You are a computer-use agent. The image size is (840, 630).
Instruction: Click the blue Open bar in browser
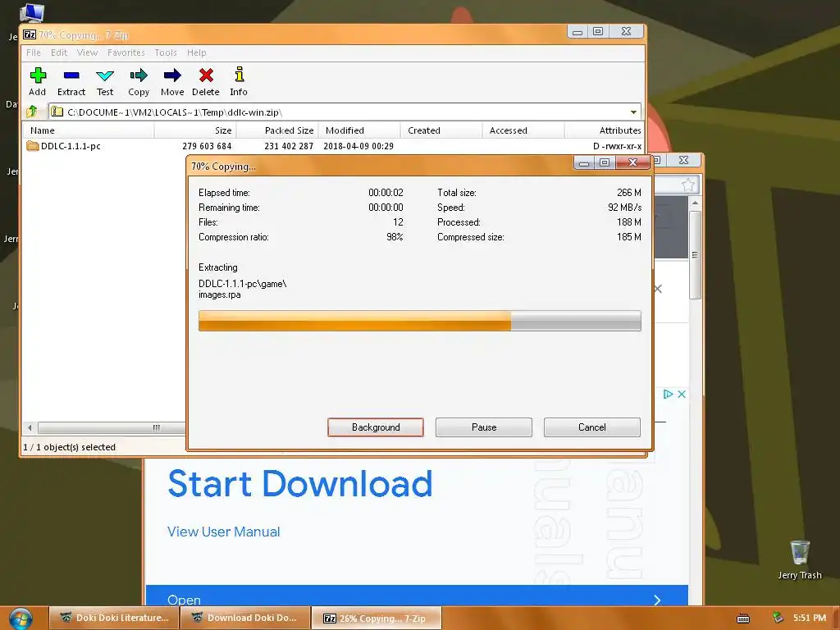(417, 596)
